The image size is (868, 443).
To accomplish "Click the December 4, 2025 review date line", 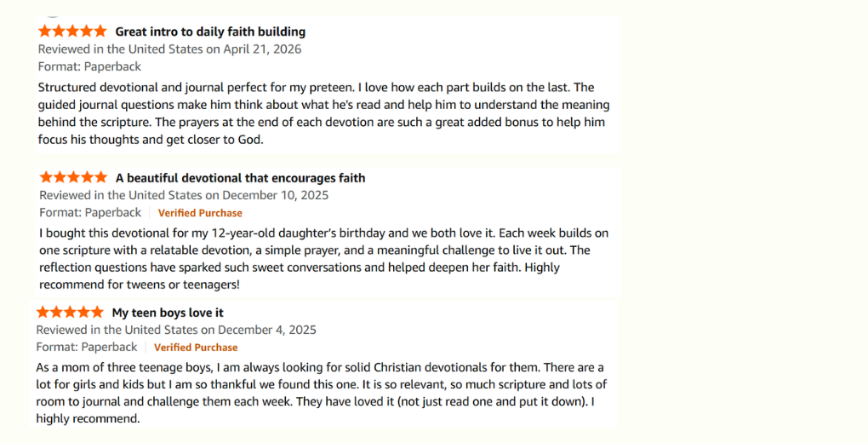I will [x=176, y=330].
